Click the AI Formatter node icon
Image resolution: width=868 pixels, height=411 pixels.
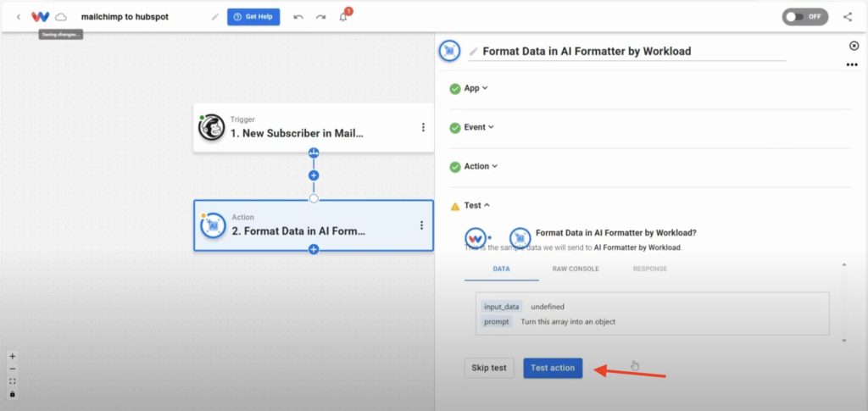(x=213, y=225)
